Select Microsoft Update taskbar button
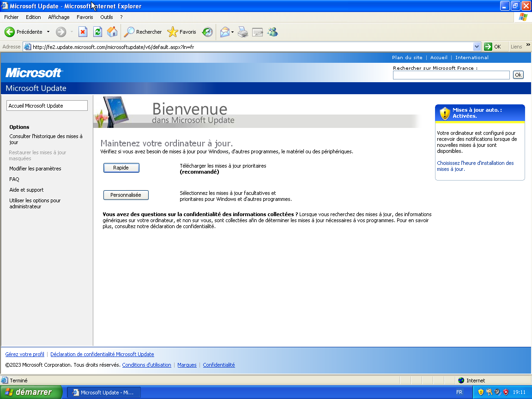The width and height of the screenshot is (532, 399). [x=104, y=393]
